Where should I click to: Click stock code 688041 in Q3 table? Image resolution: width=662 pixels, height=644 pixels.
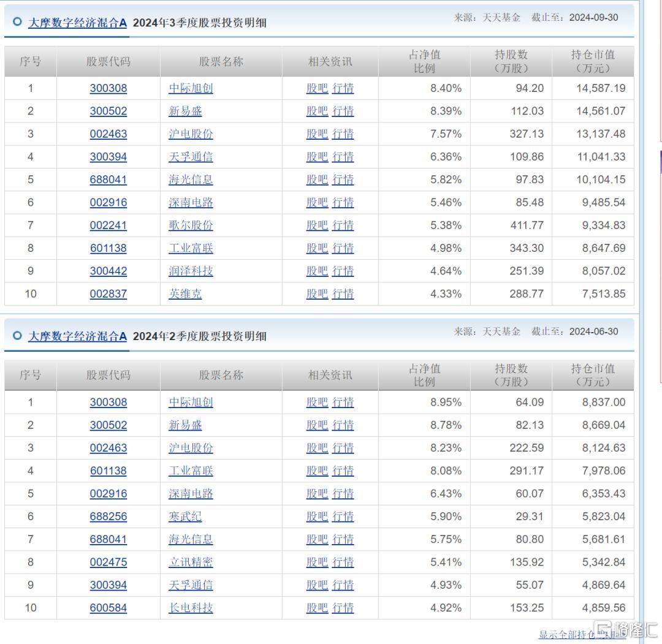point(108,180)
